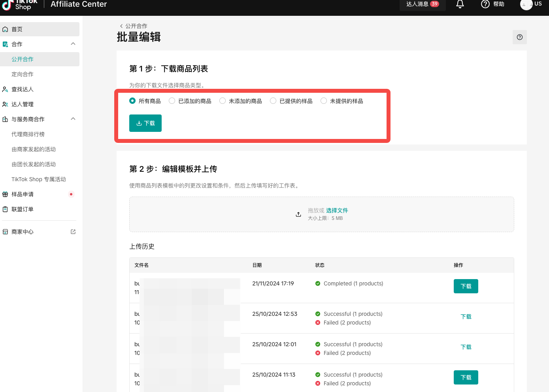The height and width of the screenshot is (392, 549).
Task: Collapse the 与服务商合作 sidebar section
Action: [73, 119]
